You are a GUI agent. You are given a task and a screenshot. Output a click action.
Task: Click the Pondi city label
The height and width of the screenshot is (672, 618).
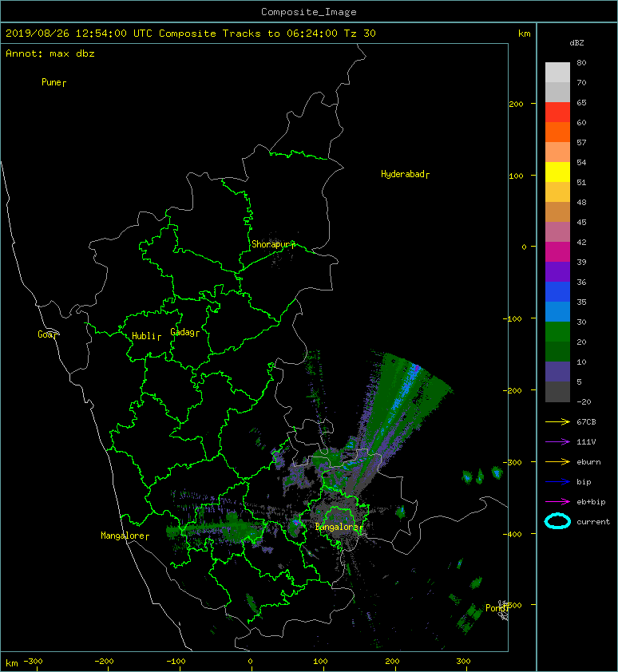497,608
